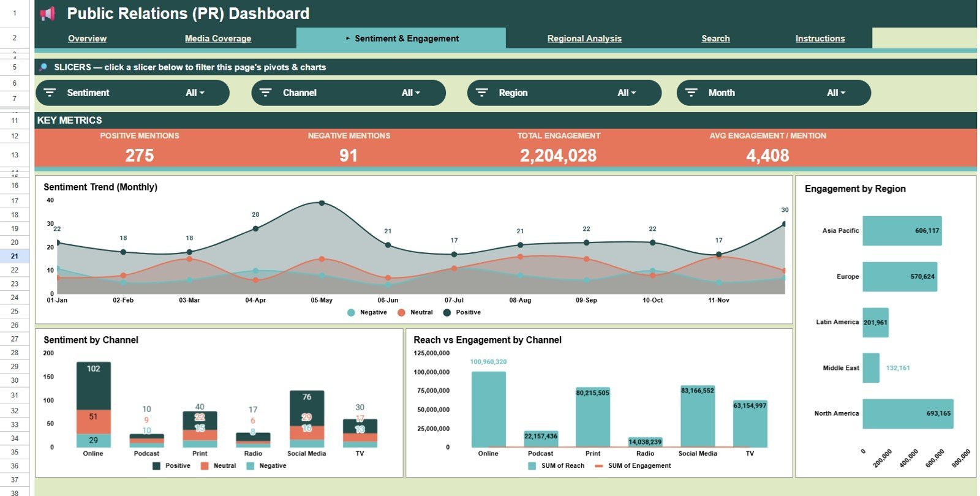This screenshot has height=496, width=980.
Task: Click the Positive legend swatch in Sentiment Trend
Action: click(x=447, y=312)
